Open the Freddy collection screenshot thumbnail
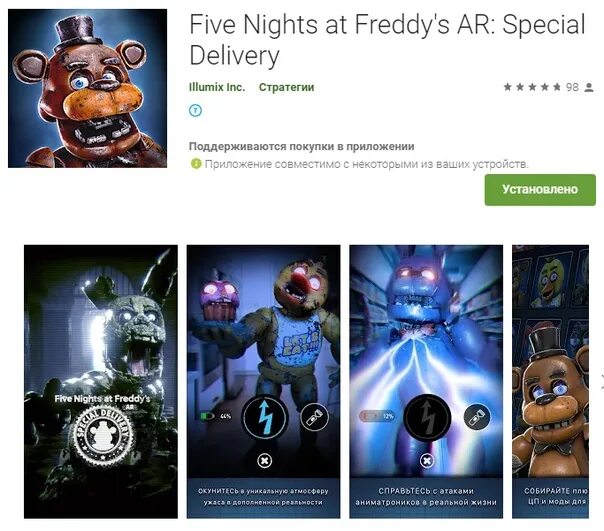 click(550, 381)
